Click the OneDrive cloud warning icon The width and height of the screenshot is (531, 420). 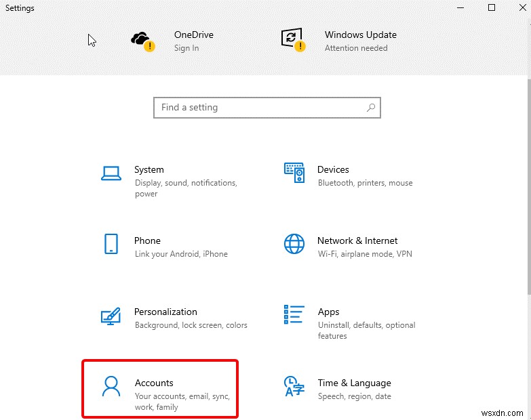143,41
